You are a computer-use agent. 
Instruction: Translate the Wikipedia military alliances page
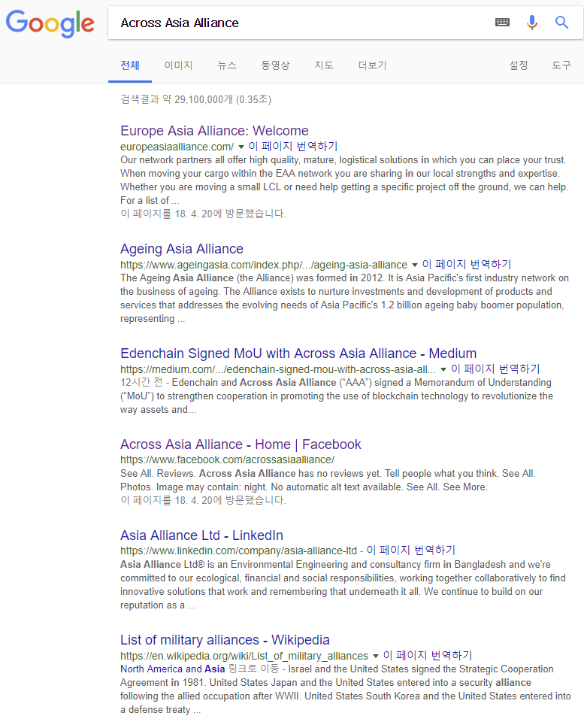tap(428, 655)
